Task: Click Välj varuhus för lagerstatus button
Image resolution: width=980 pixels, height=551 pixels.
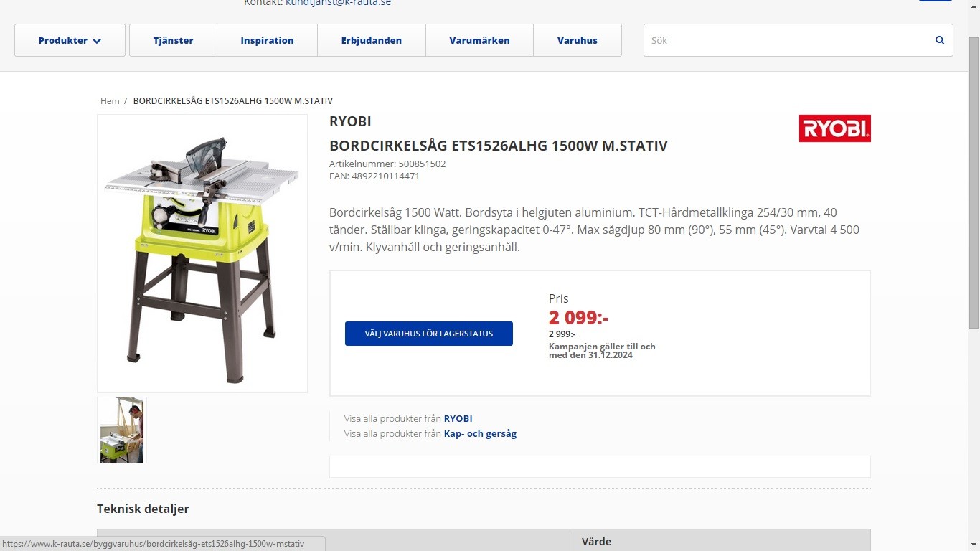Action: (x=429, y=334)
